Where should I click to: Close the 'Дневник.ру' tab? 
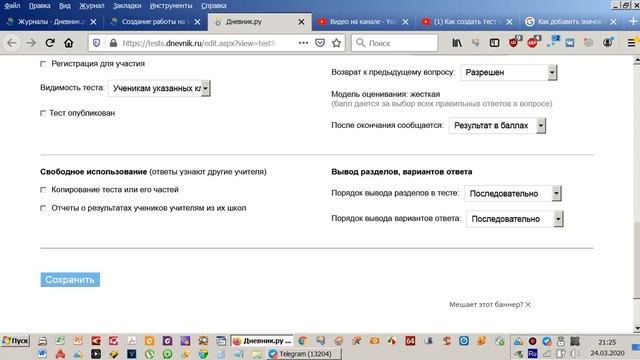pos(301,22)
